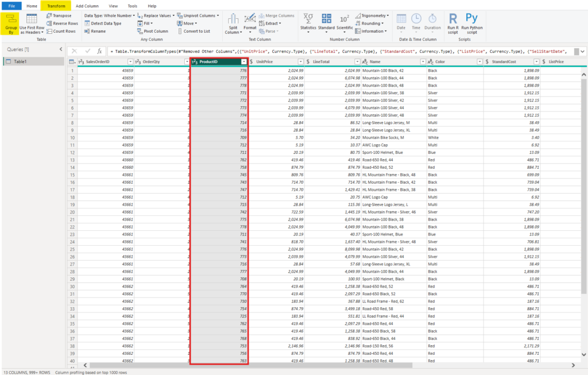The image size is (588, 375).
Task: Open the Trigonometry dropdown
Action: (x=372, y=16)
